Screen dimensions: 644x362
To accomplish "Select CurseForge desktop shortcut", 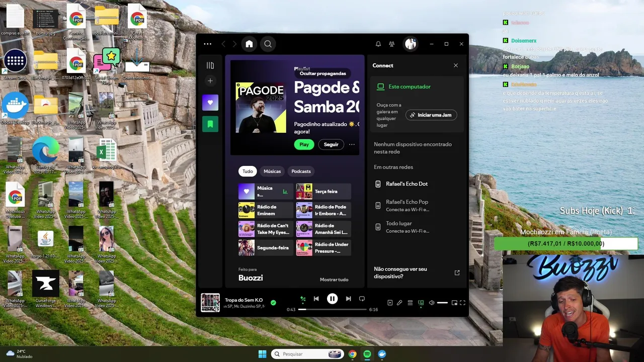I will (x=46, y=289).
